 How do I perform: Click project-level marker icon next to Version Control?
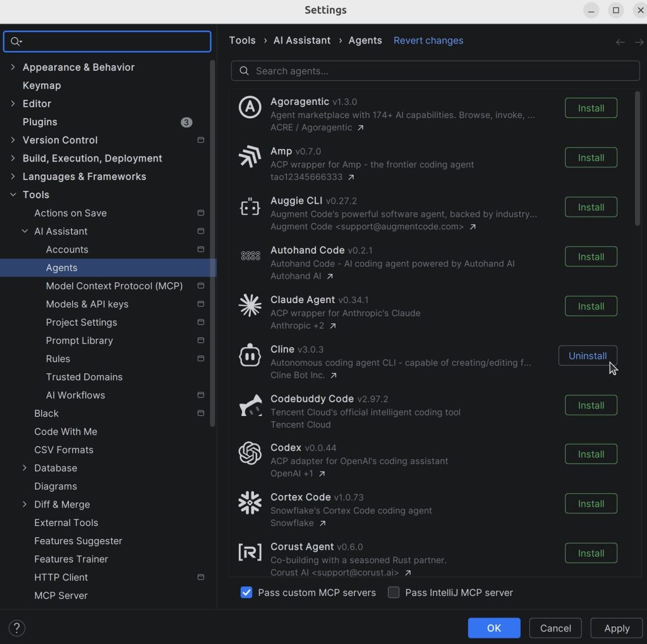click(x=200, y=140)
